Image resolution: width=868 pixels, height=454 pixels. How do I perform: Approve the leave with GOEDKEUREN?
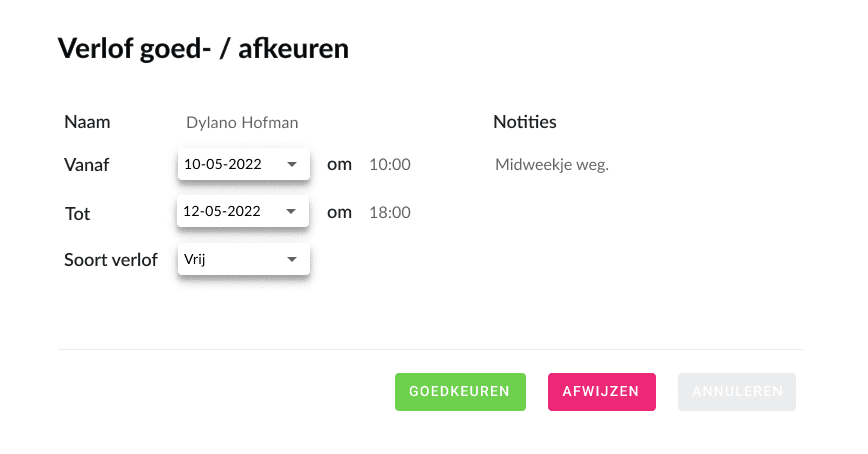(460, 392)
